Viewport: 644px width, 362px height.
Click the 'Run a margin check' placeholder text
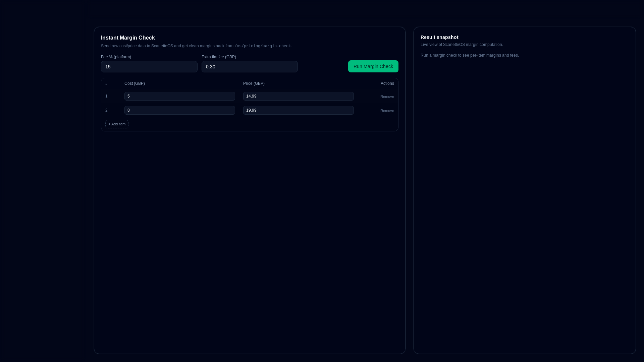469,55
